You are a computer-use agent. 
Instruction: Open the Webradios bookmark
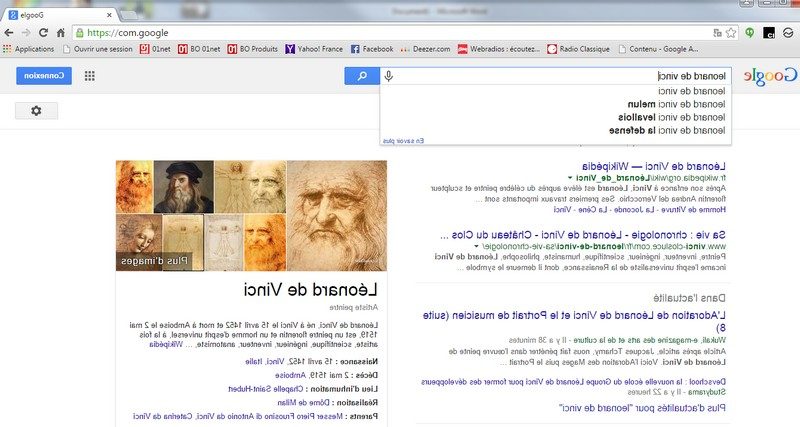point(498,49)
